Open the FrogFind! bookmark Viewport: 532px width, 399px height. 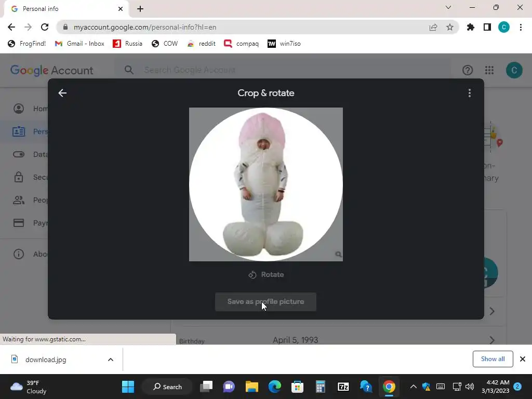coord(27,44)
